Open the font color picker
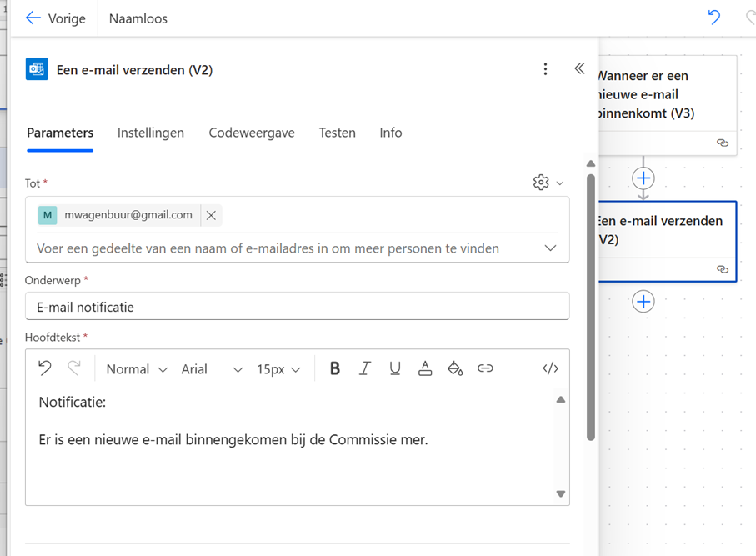756x556 pixels. (x=425, y=368)
